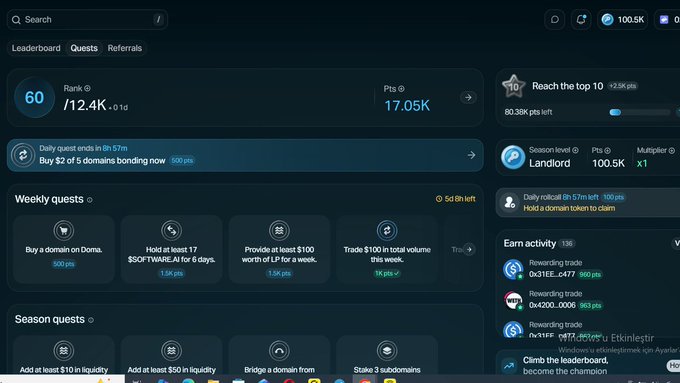Select the Quests tab
Viewport: 680px width, 383px height.
84,48
